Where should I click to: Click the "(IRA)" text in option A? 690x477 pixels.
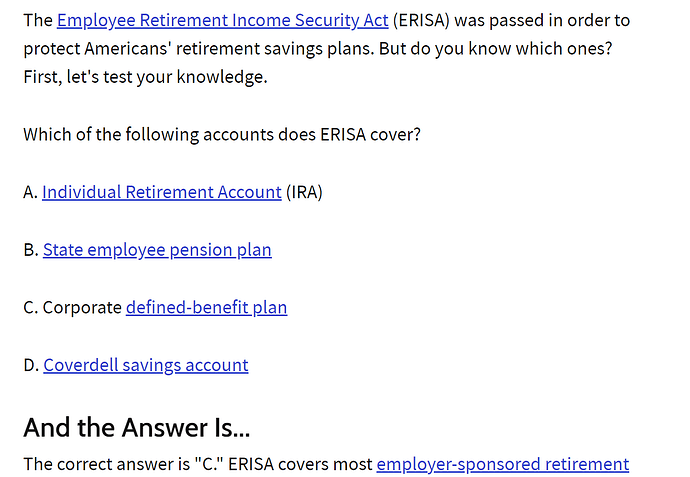pos(304,192)
